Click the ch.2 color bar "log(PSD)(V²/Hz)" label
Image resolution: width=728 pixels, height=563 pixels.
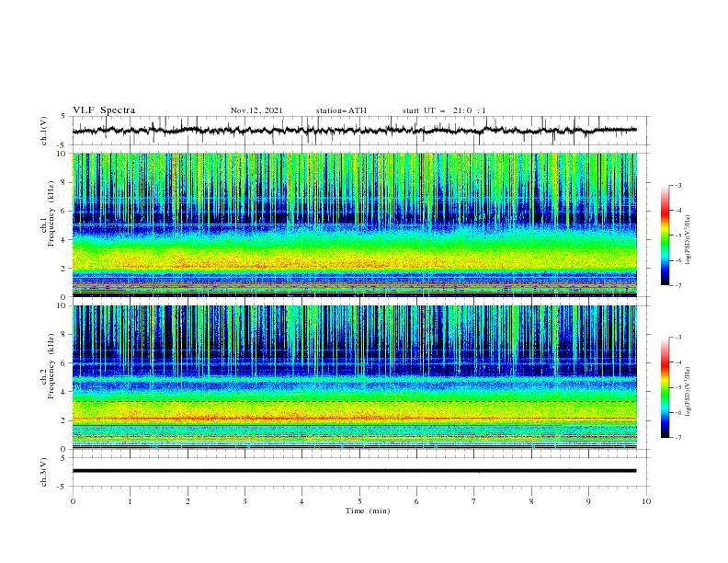688,391
